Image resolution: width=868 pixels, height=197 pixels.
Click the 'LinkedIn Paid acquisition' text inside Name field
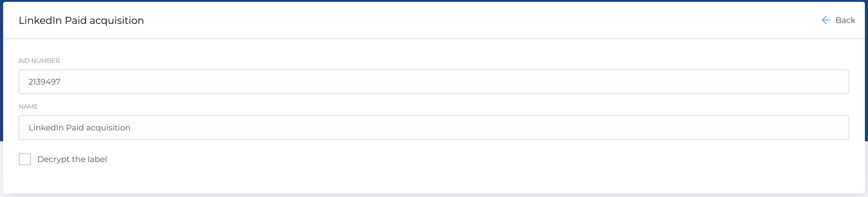point(79,128)
